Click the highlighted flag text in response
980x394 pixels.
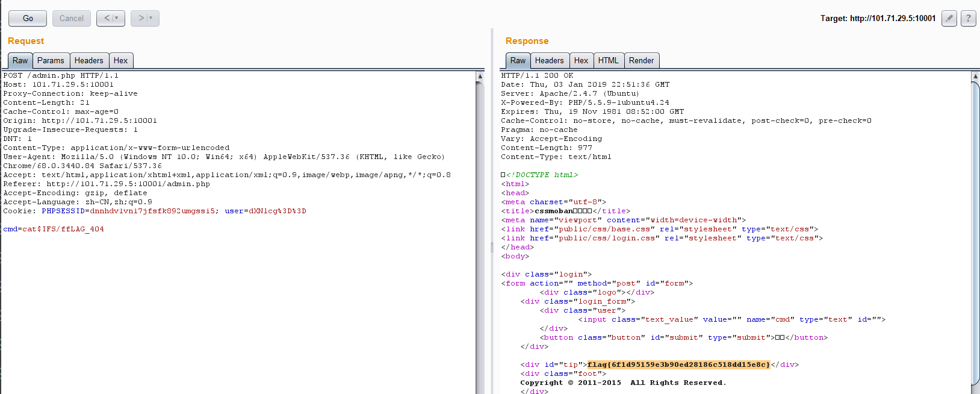[x=679, y=364]
